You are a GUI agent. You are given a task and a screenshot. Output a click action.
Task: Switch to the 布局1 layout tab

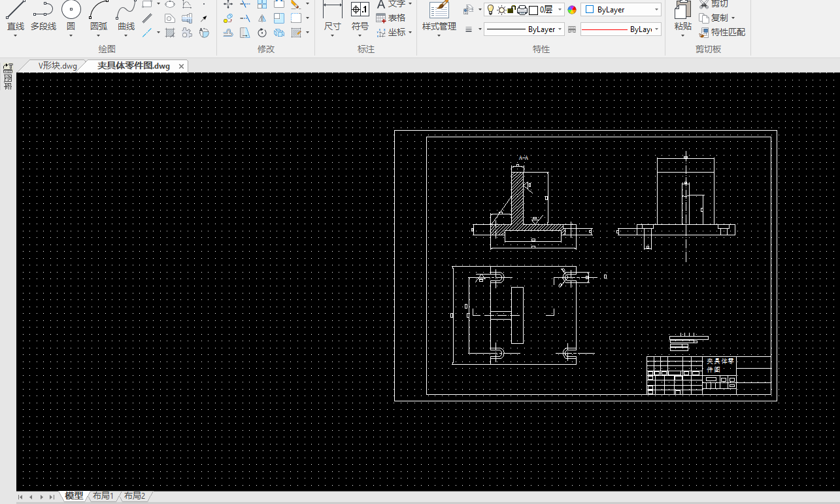[103, 496]
